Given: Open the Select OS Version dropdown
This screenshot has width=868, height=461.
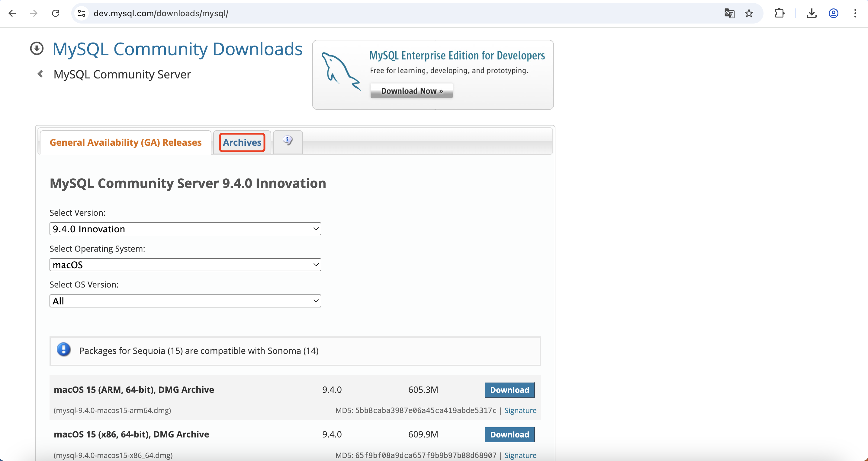Looking at the screenshot, I should 185,301.
